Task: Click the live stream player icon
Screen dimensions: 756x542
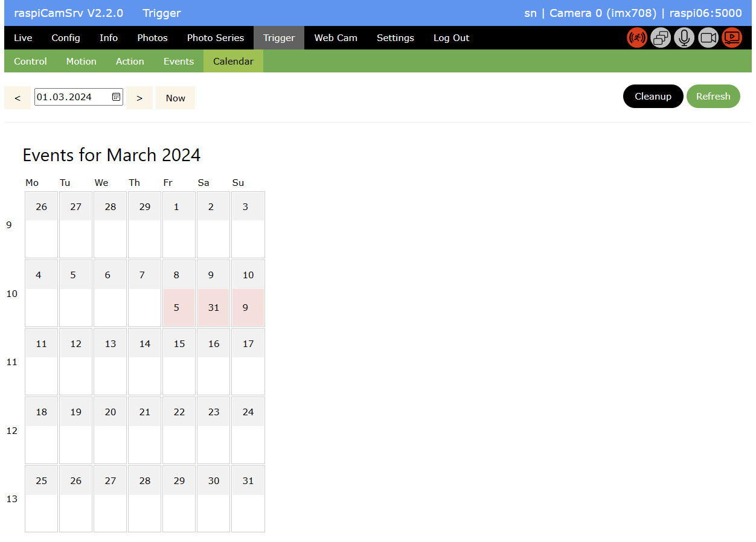Action: tap(732, 38)
